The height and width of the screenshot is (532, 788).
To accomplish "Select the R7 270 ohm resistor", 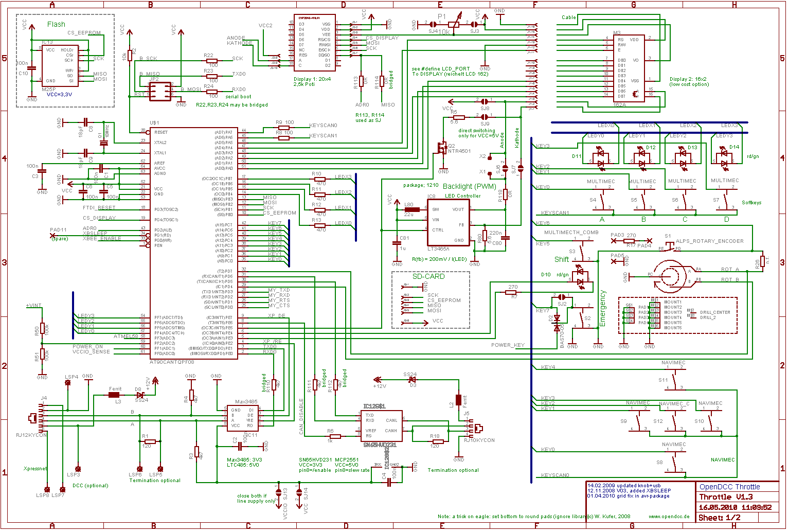I will (x=511, y=292).
